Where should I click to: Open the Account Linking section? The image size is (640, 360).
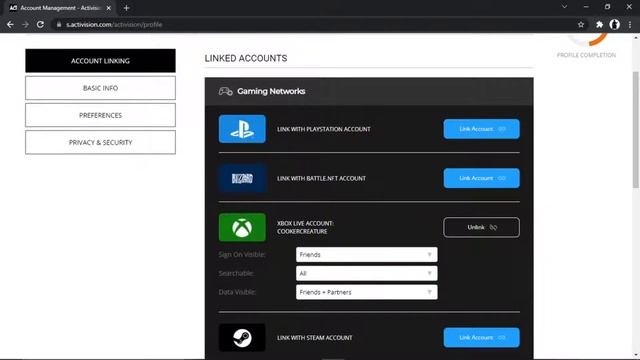100,61
